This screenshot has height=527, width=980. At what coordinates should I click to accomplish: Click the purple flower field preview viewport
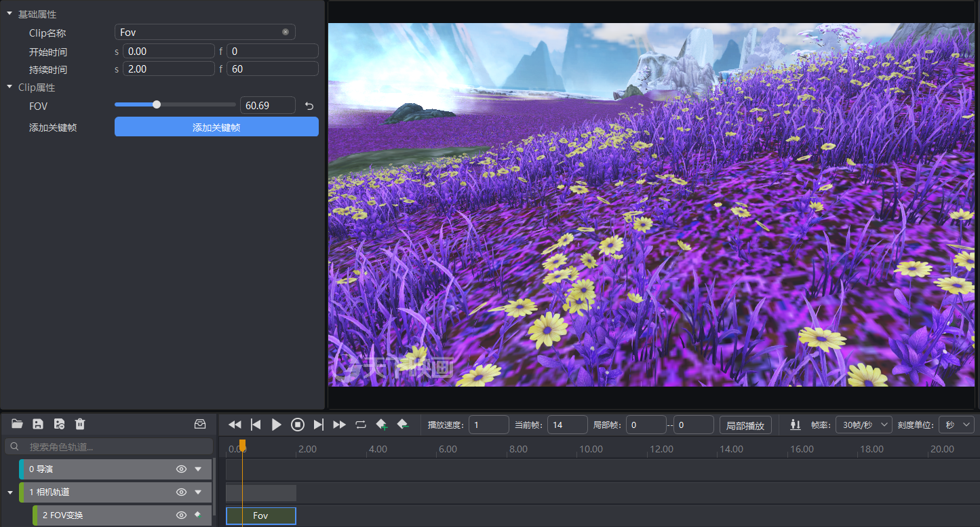click(652, 205)
